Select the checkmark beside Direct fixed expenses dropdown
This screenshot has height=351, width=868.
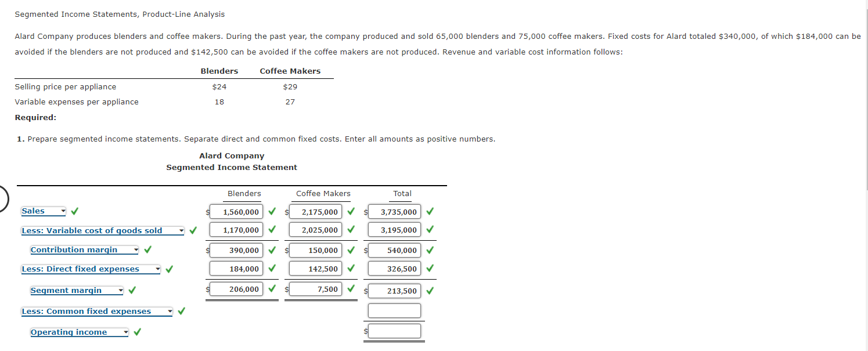click(x=169, y=269)
